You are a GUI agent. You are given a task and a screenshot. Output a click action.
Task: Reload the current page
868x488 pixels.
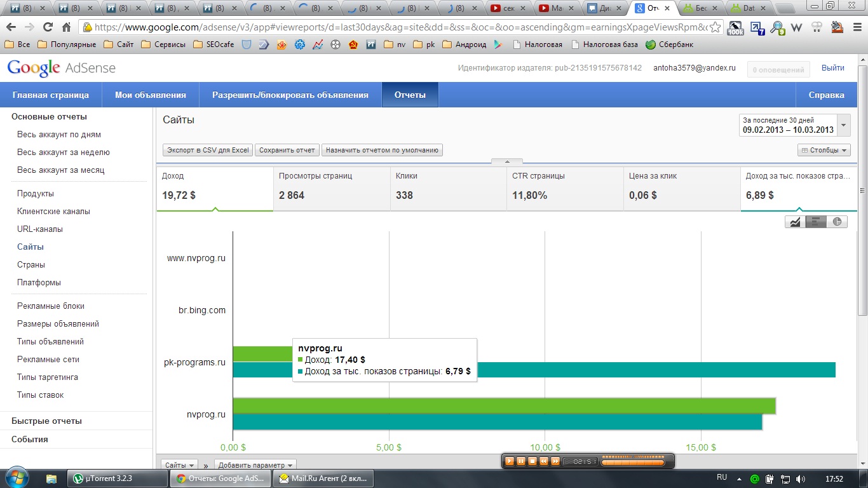pos(48,27)
